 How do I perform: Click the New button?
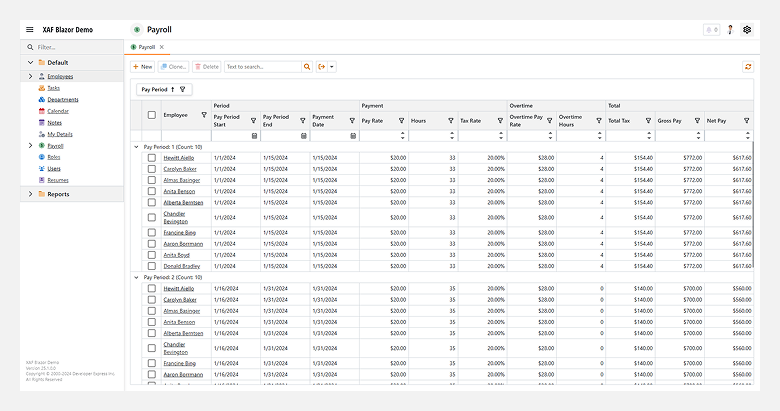coord(142,67)
